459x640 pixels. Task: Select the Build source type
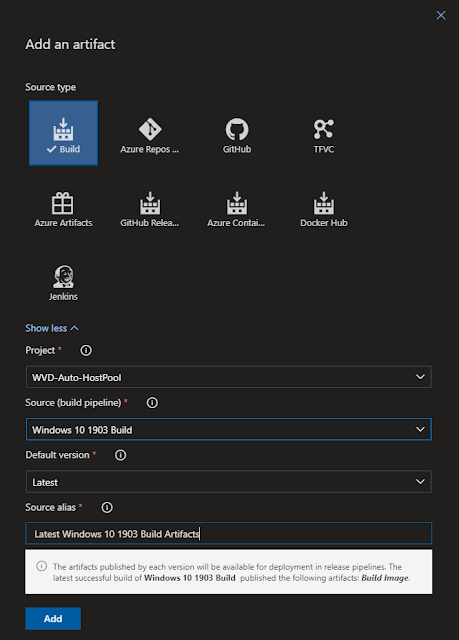pyautogui.click(x=63, y=133)
